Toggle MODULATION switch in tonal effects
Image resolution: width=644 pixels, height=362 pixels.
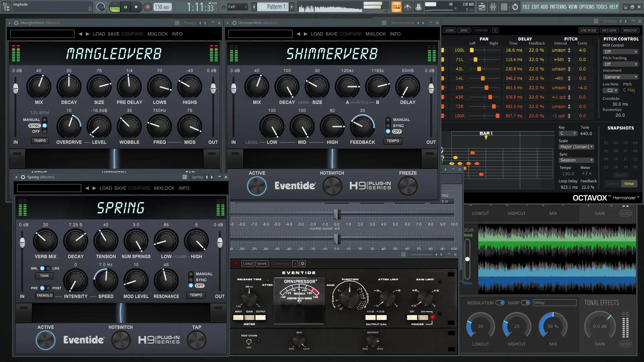point(500,303)
